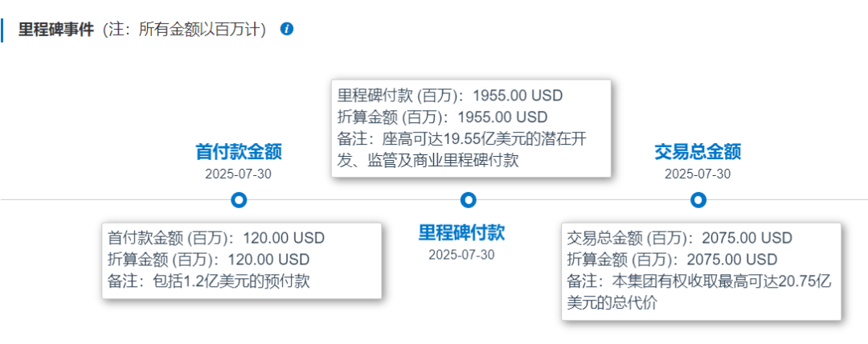Click the 折算金额 2075.00 USD line
The height and width of the screenshot is (344, 868).
coord(672,259)
